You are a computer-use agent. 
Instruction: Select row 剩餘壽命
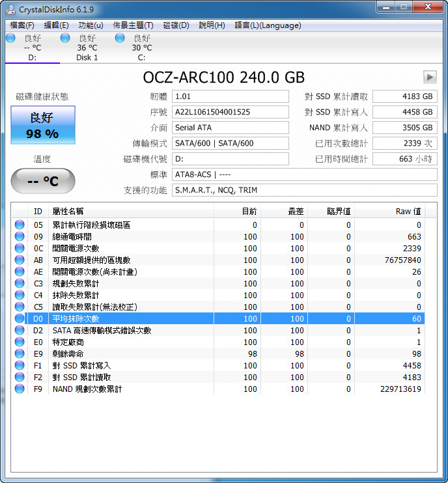point(218,353)
